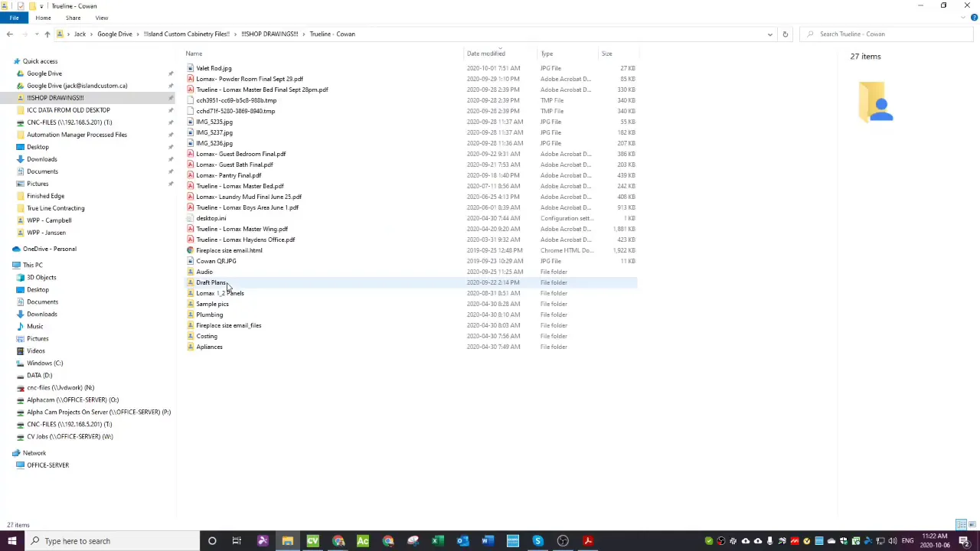The width and height of the screenshot is (980, 551).
Task: Open the green Ac app on taskbar
Action: click(363, 541)
